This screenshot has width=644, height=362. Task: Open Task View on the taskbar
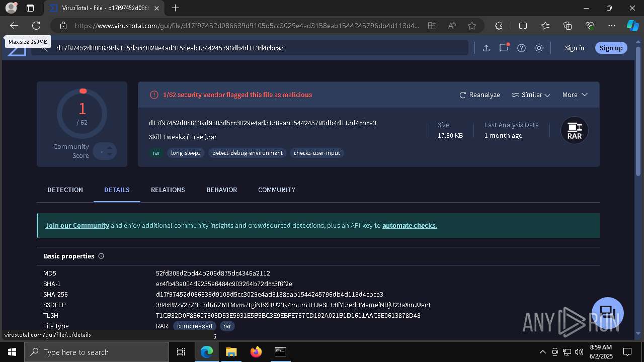181,352
